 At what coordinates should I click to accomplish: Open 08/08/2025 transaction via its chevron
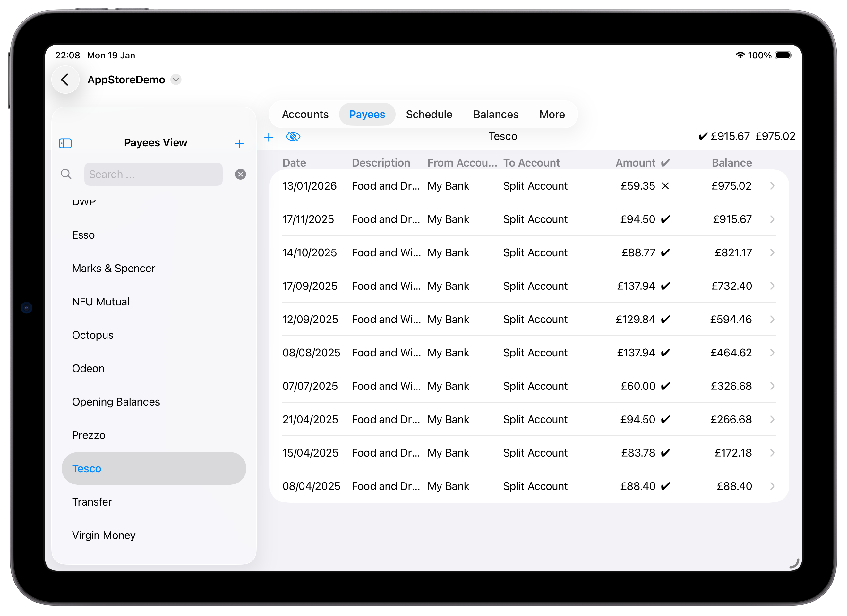pos(772,353)
